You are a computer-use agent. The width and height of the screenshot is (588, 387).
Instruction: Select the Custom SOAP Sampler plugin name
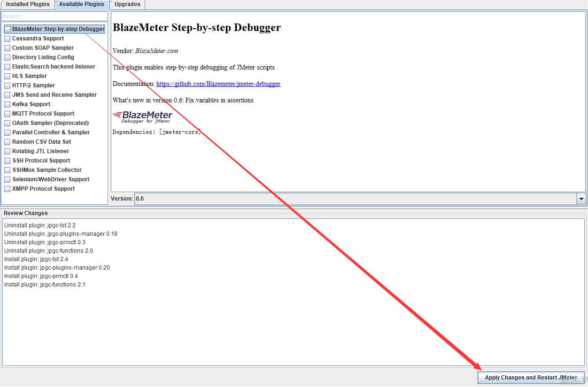pos(43,48)
